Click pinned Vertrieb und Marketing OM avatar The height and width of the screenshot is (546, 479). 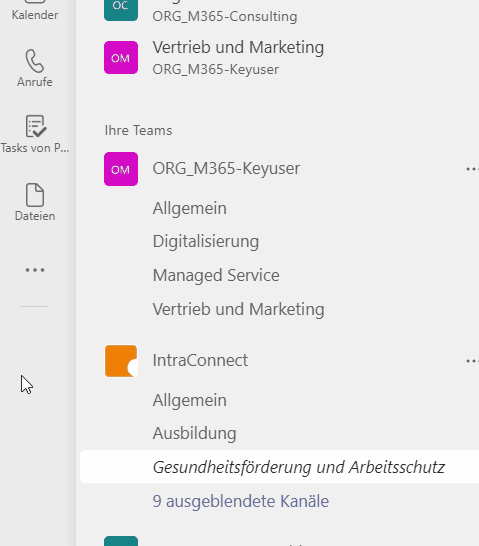click(x=121, y=57)
